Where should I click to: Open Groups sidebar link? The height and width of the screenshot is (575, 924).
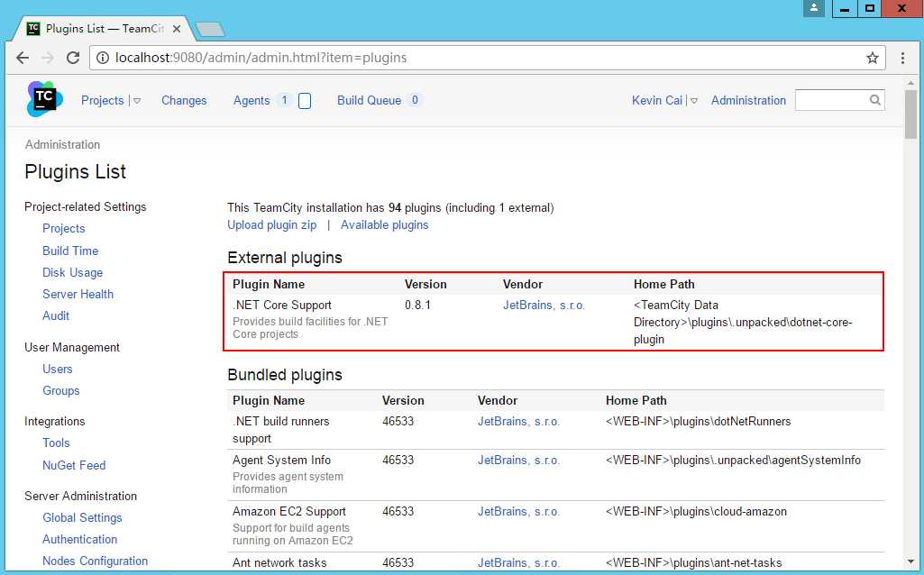tap(60, 391)
